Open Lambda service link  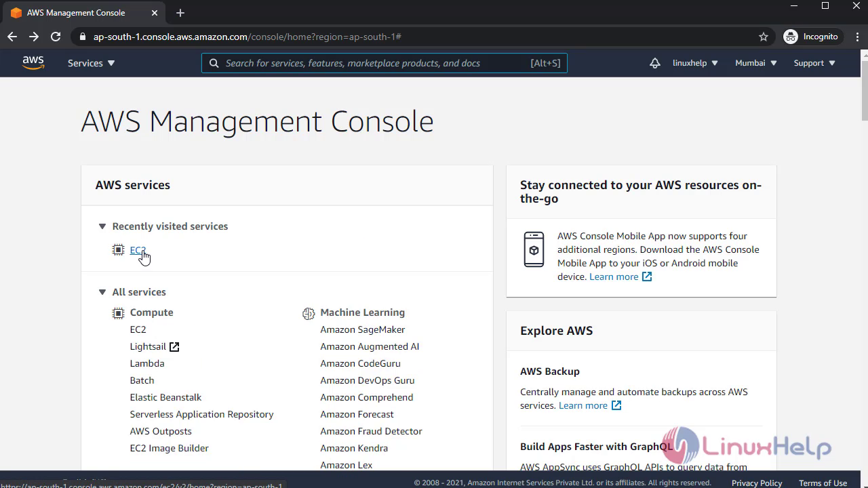[x=147, y=363]
